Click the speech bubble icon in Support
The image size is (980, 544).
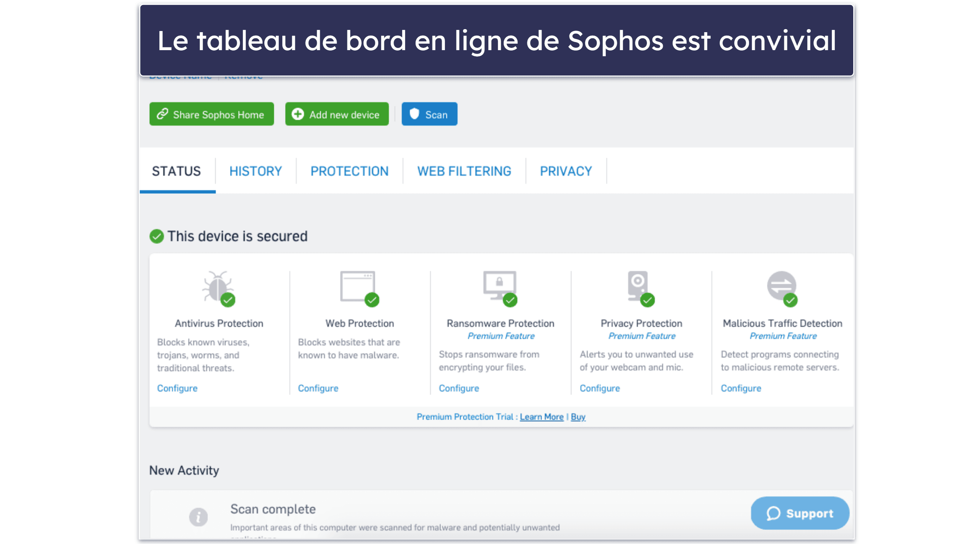click(x=773, y=513)
